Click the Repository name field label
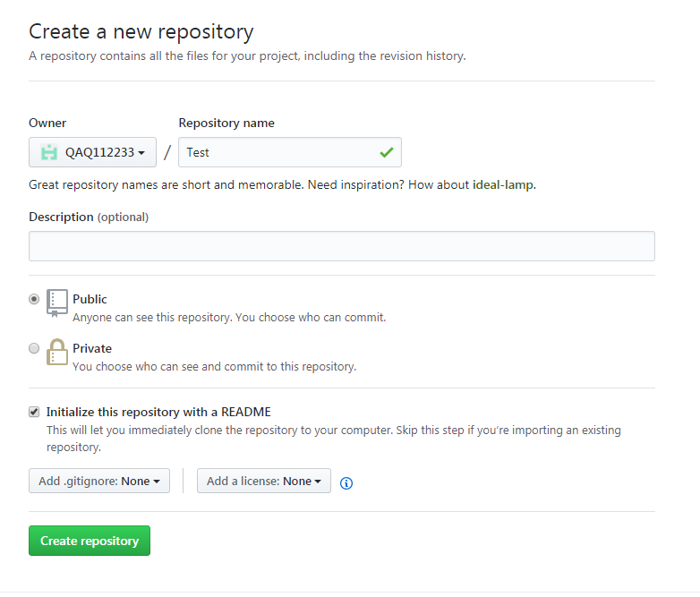This screenshot has height=597, width=700. tap(226, 123)
